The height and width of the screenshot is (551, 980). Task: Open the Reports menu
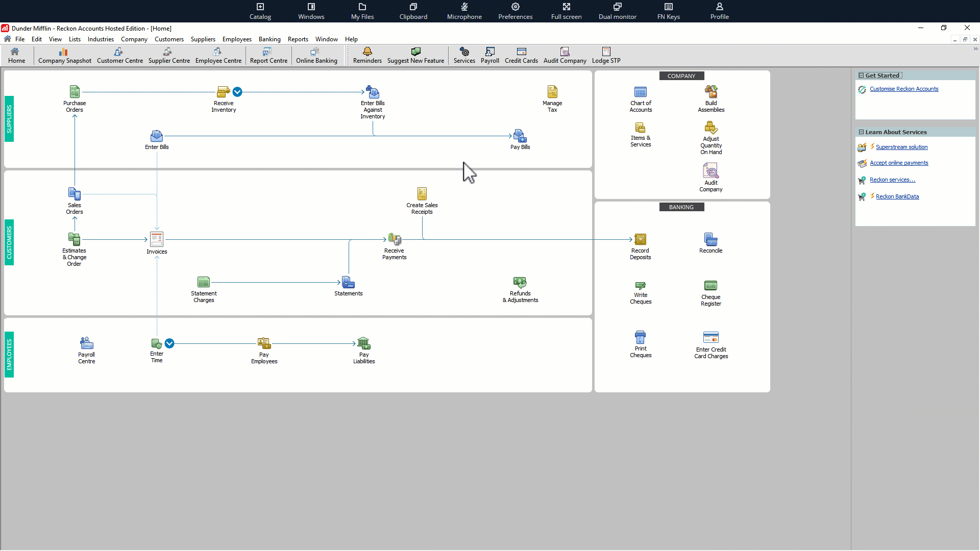click(x=298, y=39)
